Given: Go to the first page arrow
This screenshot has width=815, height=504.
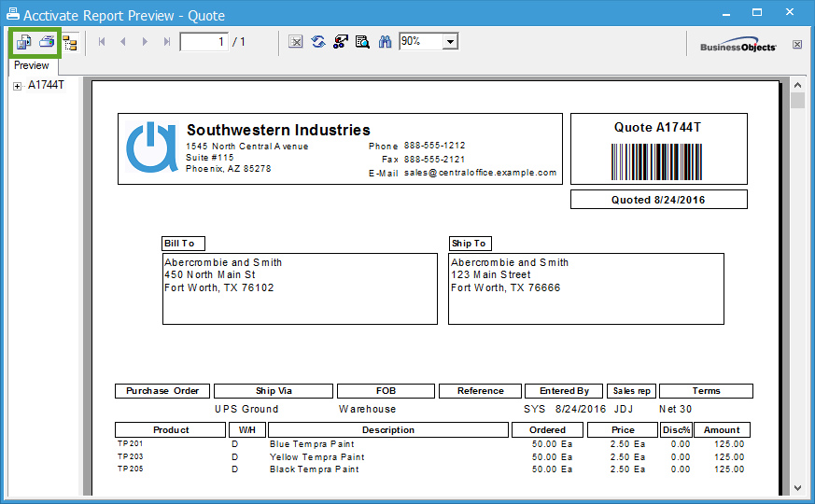Looking at the screenshot, I should click(x=102, y=42).
